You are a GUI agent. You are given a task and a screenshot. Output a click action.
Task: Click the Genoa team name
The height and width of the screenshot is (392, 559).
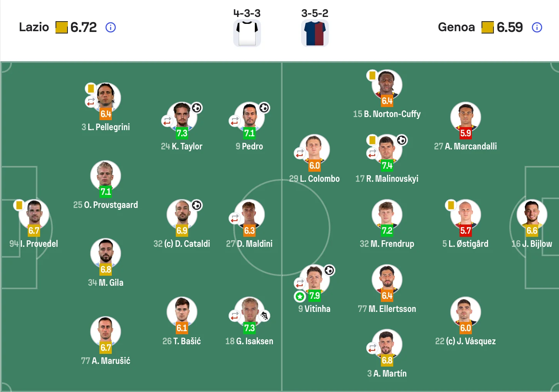456,27
